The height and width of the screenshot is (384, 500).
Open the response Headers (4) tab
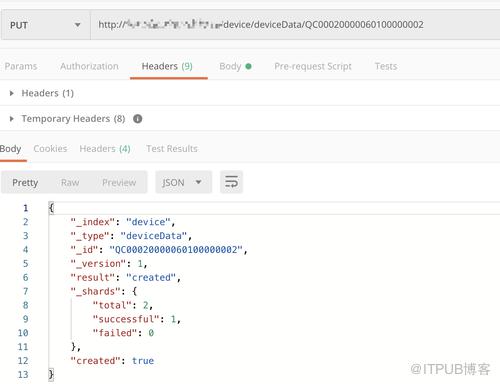105,149
